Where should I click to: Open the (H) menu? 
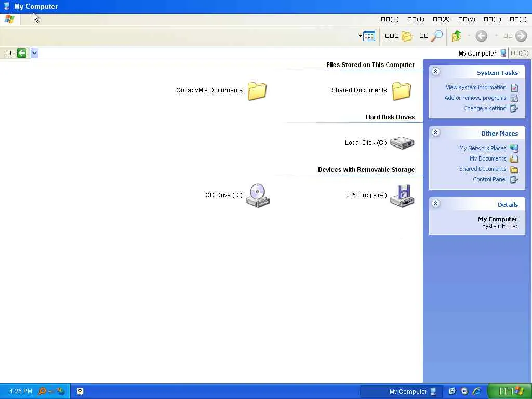390,19
